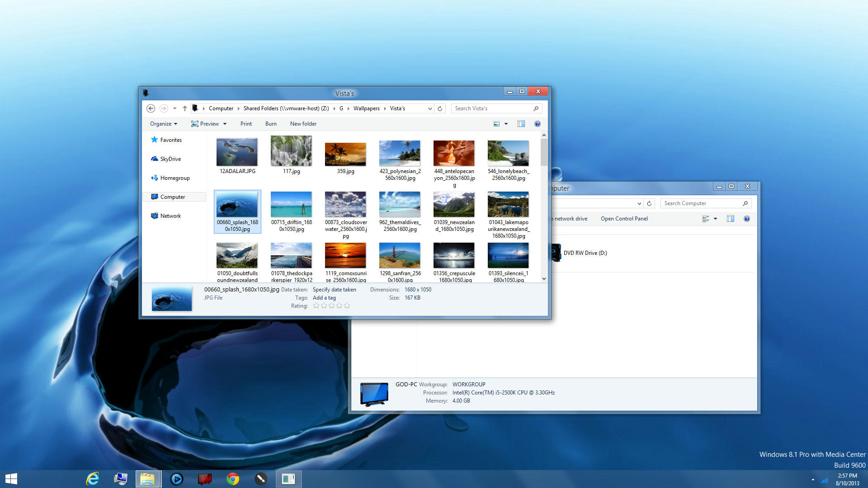This screenshot has height=488, width=868.
Task: Open Control Panel from the Computer window
Action: [x=624, y=219]
